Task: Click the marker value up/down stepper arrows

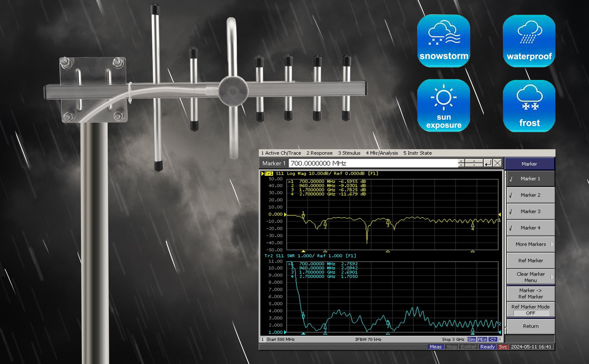Action: [461, 163]
